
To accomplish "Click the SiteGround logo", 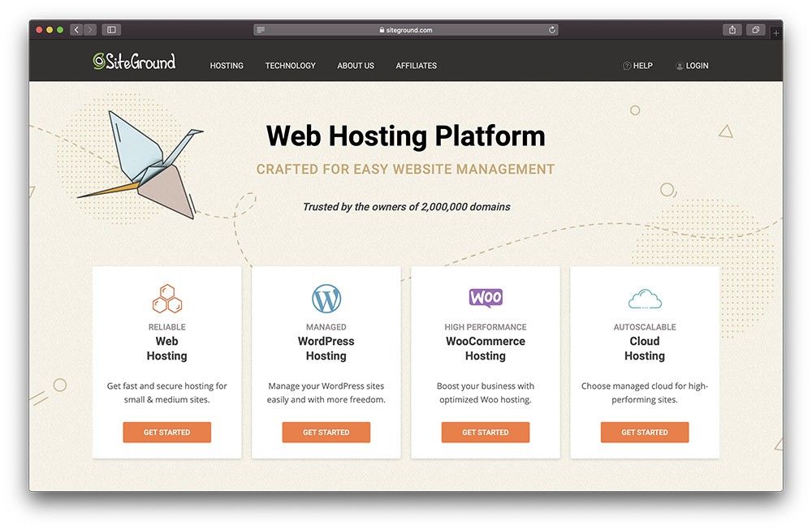I will pos(134,62).
